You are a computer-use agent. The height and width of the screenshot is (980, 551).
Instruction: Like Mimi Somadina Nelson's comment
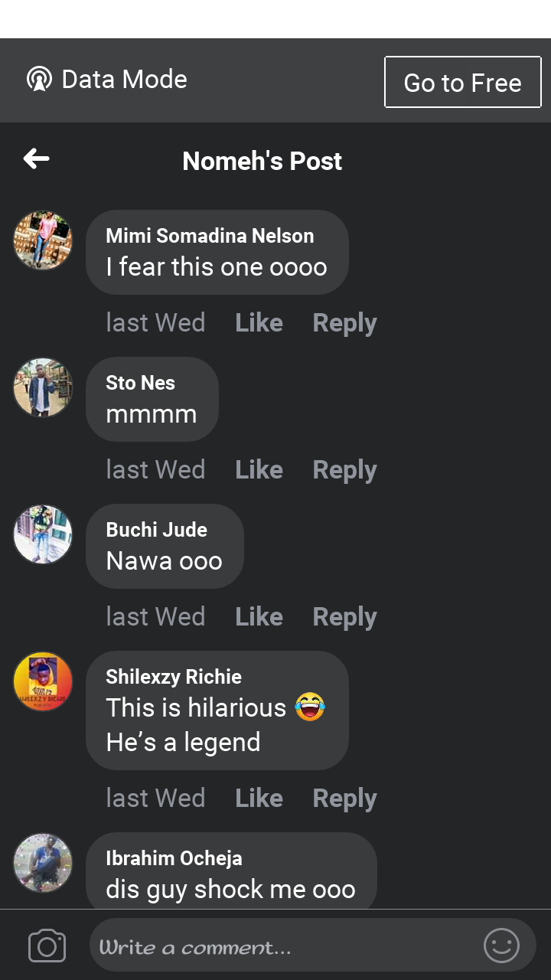tap(259, 323)
